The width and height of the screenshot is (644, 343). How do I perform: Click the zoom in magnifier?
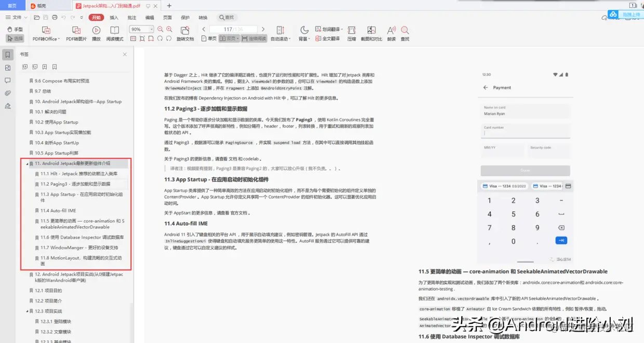(x=169, y=30)
